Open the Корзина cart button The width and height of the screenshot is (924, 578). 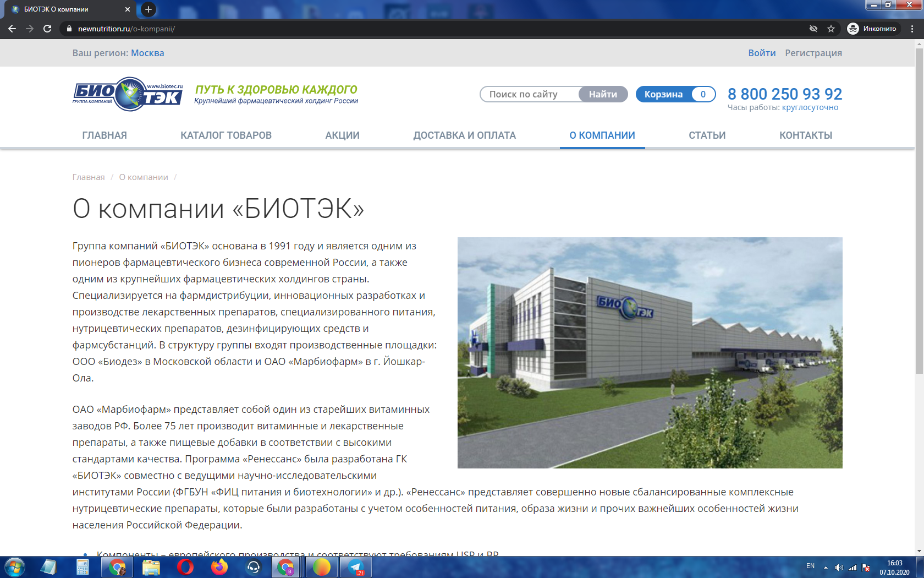point(676,94)
